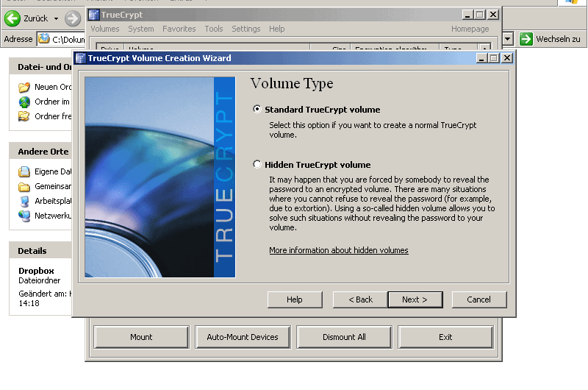Click the Ordner im Web globe icon
The image size is (588, 390).
[24, 102]
